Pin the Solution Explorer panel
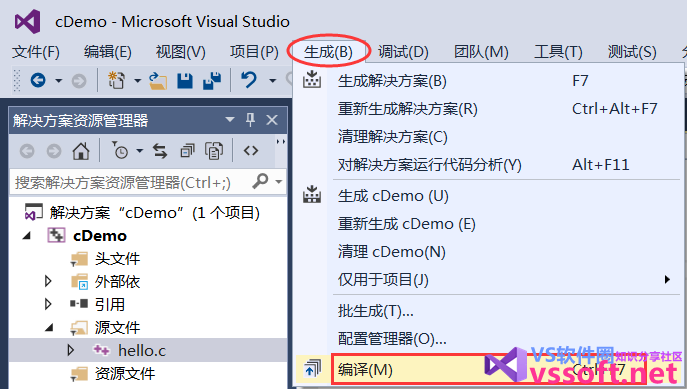 (251, 120)
